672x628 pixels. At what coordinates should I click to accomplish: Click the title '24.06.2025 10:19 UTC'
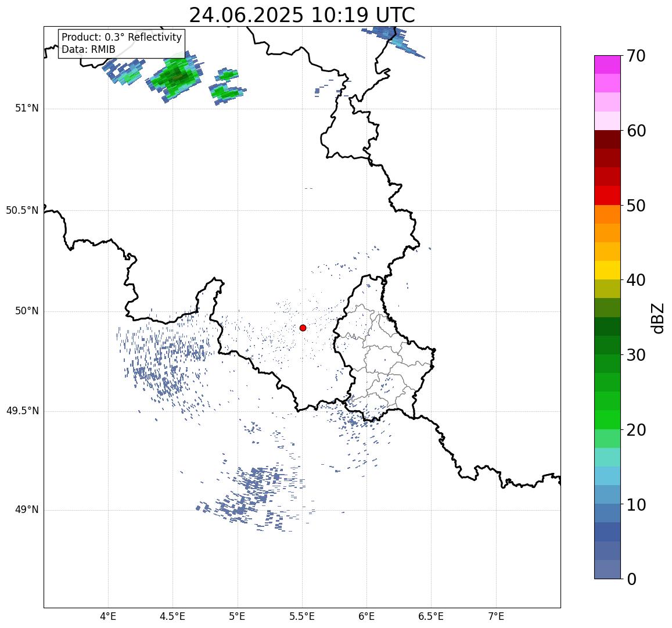pyautogui.click(x=302, y=16)
